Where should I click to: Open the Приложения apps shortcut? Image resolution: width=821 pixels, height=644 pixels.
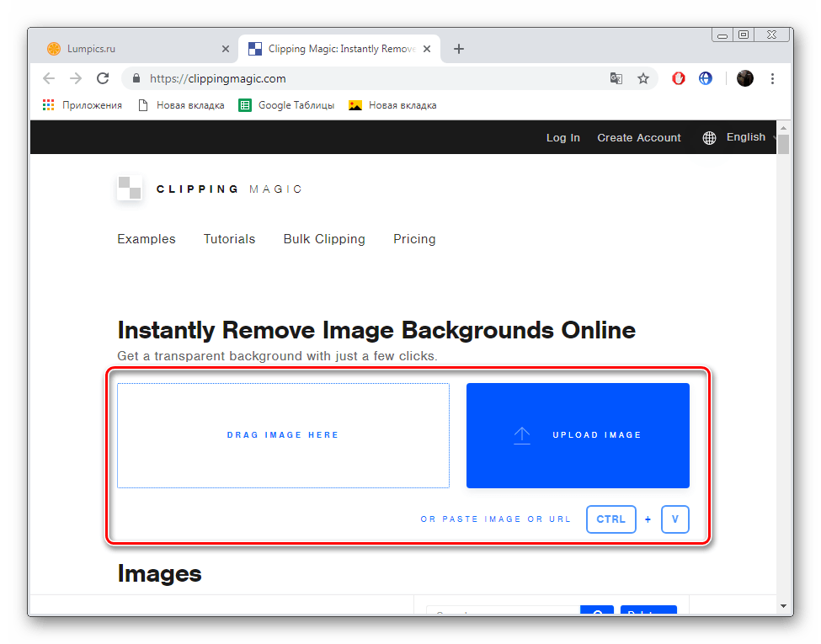click(x=83, y=105)
